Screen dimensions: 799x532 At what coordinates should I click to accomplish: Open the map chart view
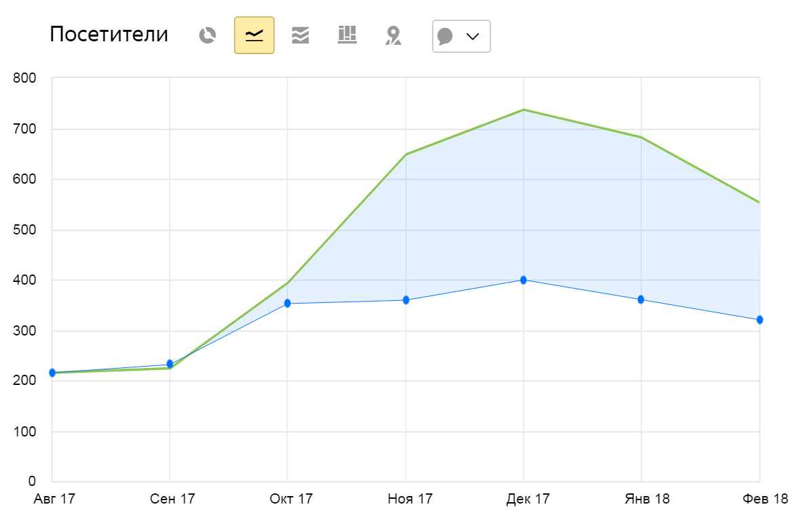coord(393,36)
